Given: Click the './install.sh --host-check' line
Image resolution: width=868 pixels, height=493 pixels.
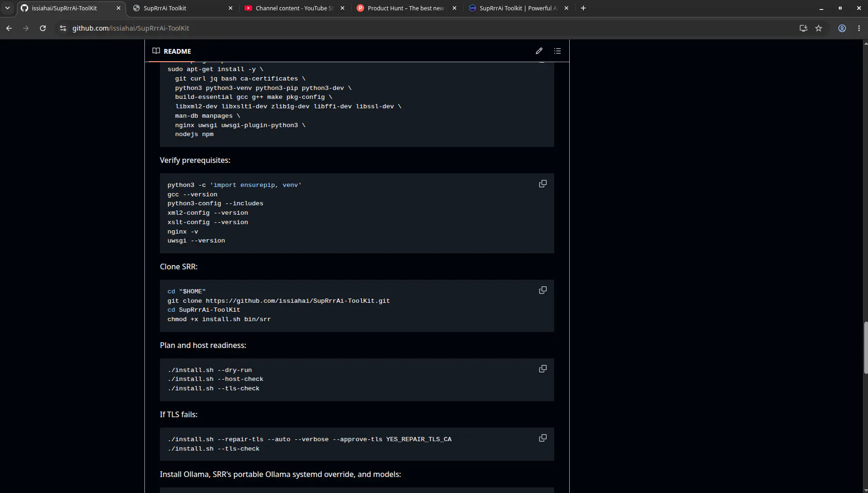Looking at the screenshot, I should point(215,379).
